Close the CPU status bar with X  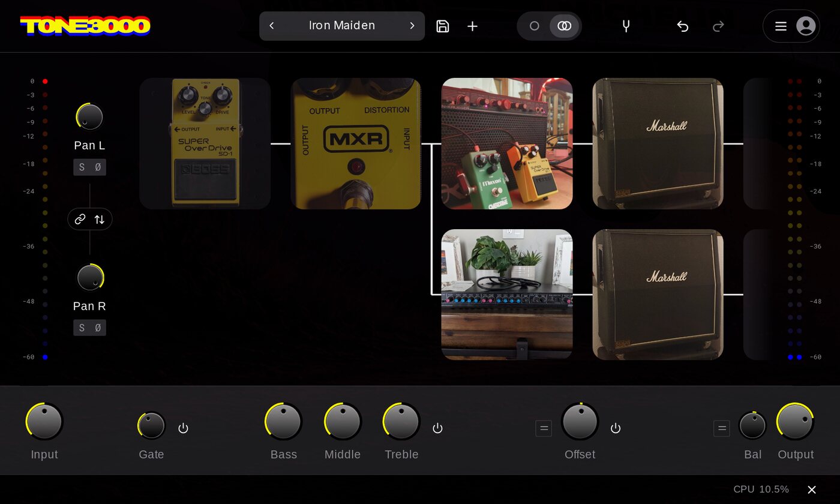coord(812,490)
